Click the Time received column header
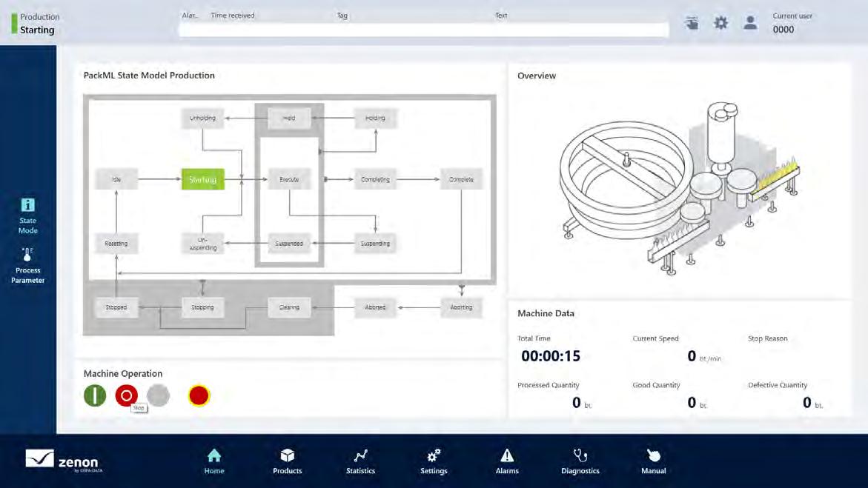Image resolution: width=868 pixels, height=488 pixels. coord(233,16)
